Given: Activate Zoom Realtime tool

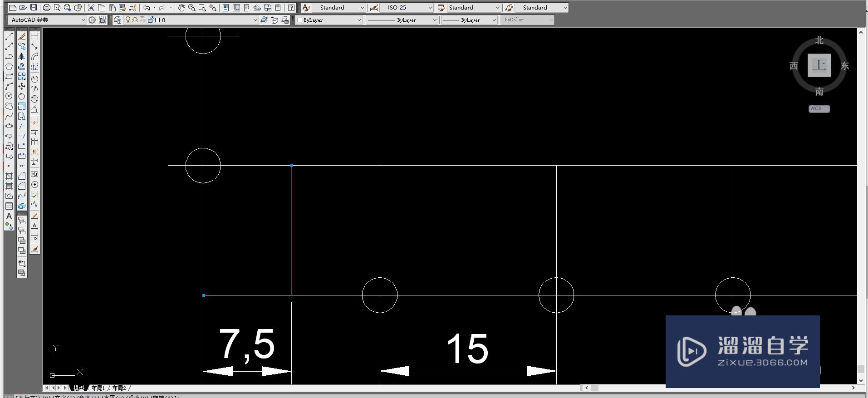Looking at the screenshot, I should [x=192, y=8].
